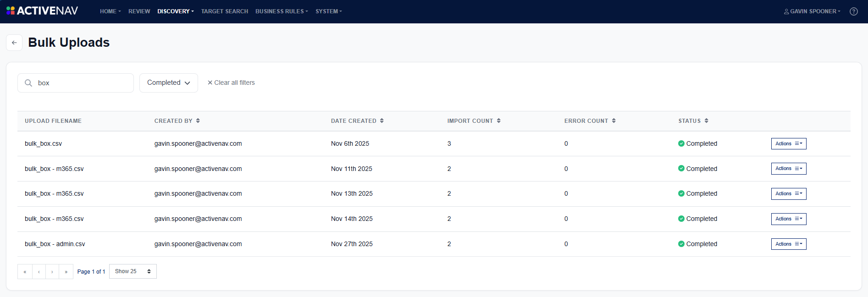This screenshot has height=297, width=868.
Task: Click the search box containing 'box'
Action: pos(76,83)
